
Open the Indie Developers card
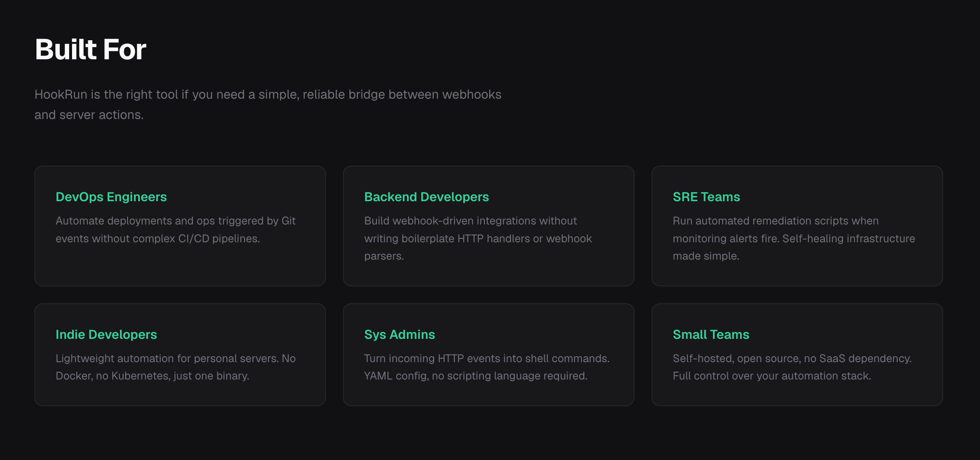tap(180, 355)
